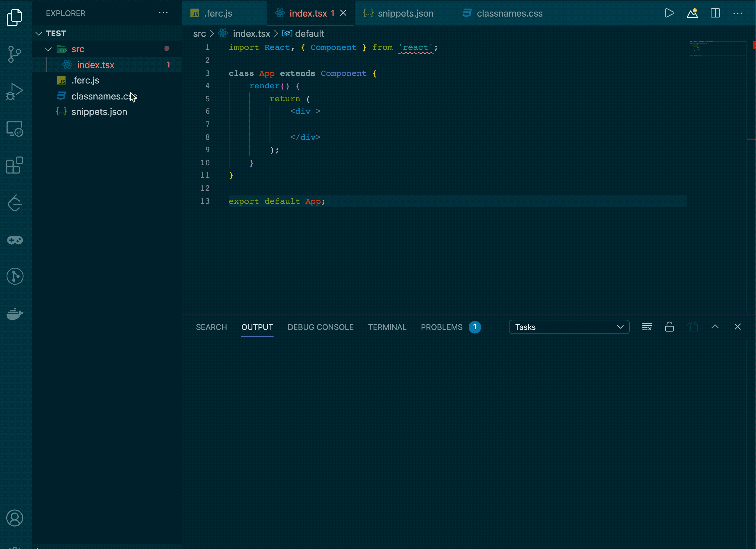Open Docker view in activity bar
This screenshot has height=549, width=756.
tap(14, 314)
